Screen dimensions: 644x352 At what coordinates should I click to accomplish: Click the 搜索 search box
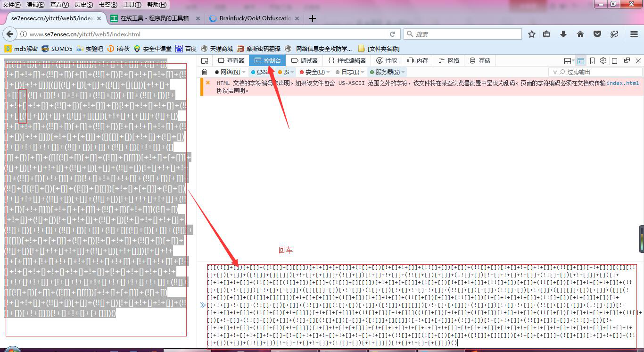coord(462,34)
